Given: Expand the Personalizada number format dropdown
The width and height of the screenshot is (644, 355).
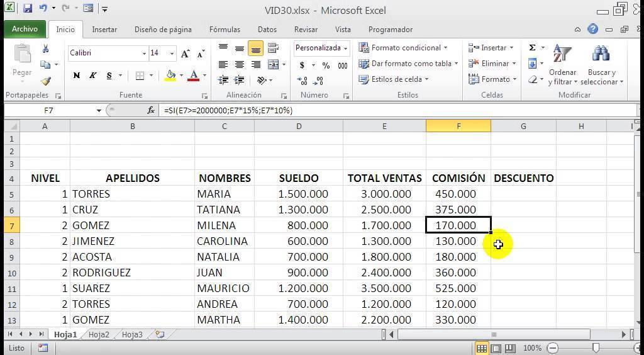Looking at the screenshot, I should pos(346,48).
